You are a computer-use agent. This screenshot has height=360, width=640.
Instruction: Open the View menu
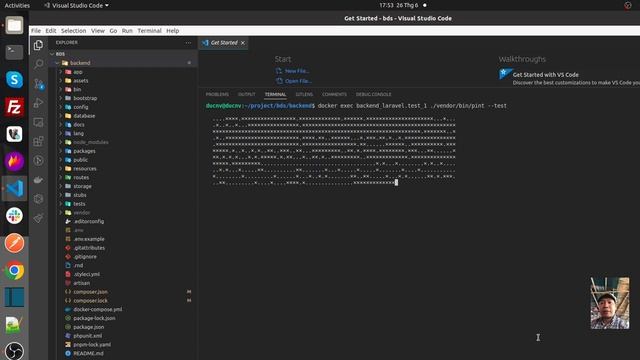pos(98,31)
